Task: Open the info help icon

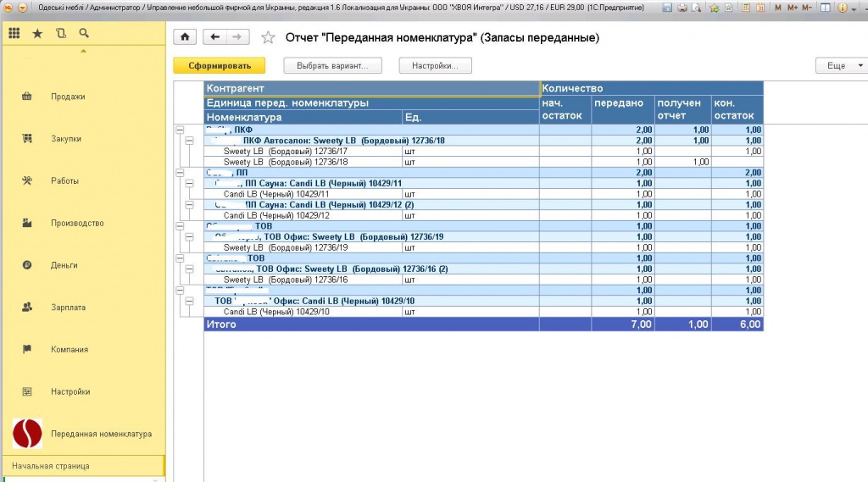Action: coord(842,8)
